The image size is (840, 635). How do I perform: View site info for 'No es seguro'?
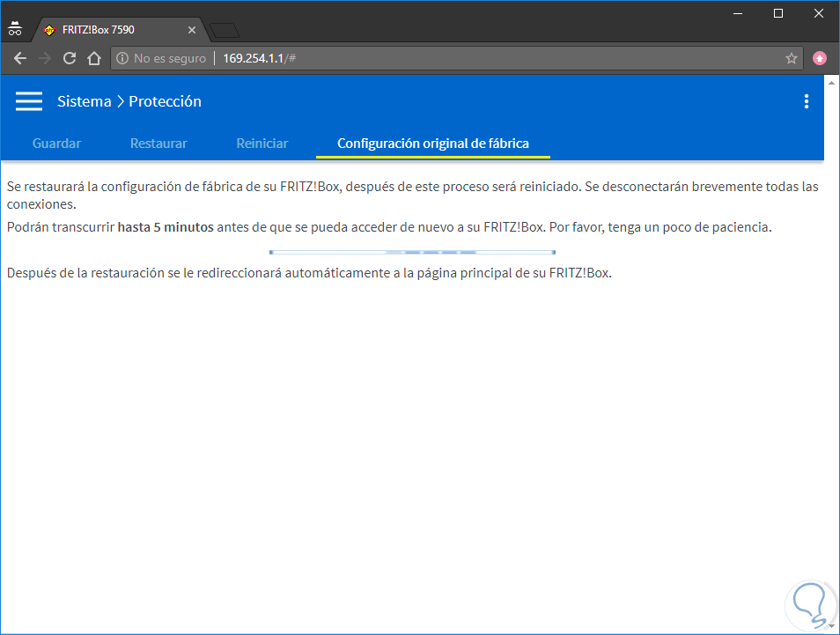(x=162, y=58)
